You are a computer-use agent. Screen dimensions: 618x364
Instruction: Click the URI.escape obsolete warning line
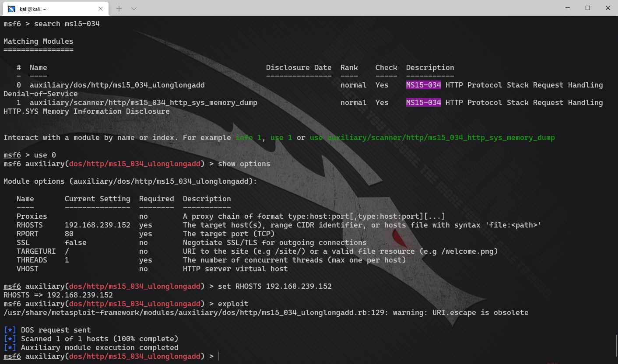266,312
